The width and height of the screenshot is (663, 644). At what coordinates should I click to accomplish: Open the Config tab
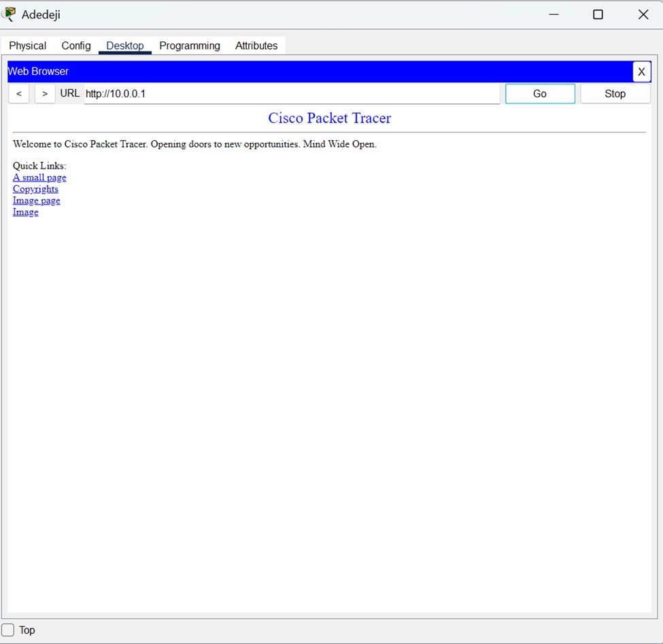click(x=76, y=46)
